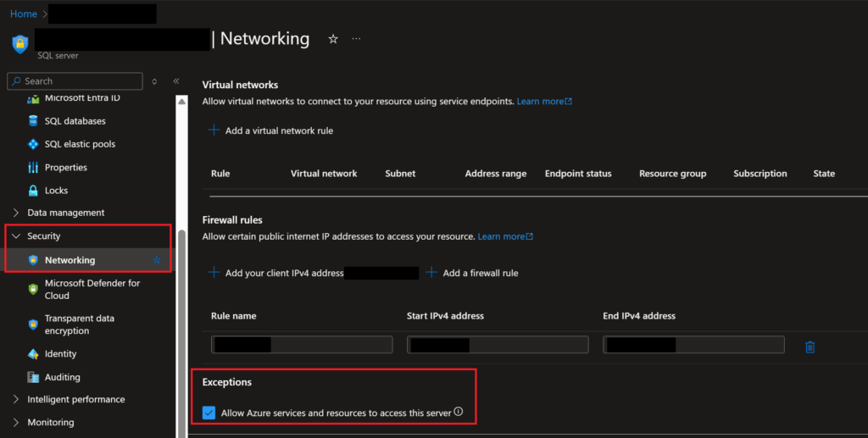The width and height of the screenshot is (868, 438).
Task: Click the Subnet column header
Action: coord(400,174)
